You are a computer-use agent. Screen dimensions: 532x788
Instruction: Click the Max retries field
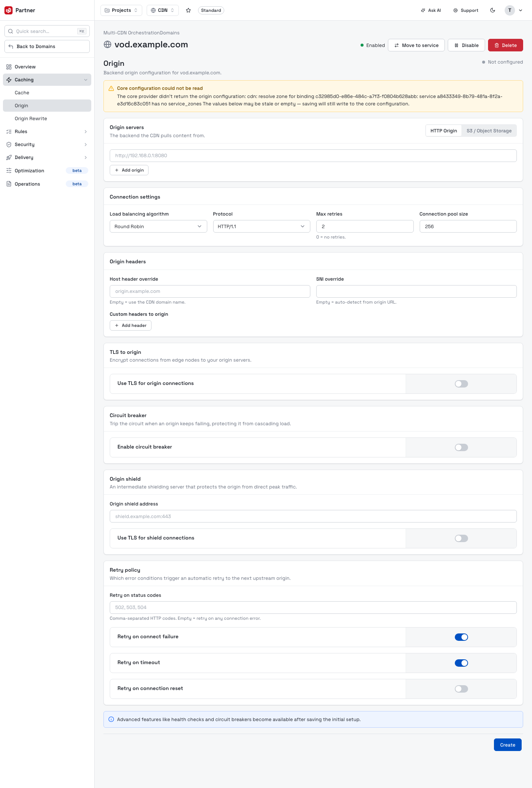pyautogui.click(x=365, y=226)
